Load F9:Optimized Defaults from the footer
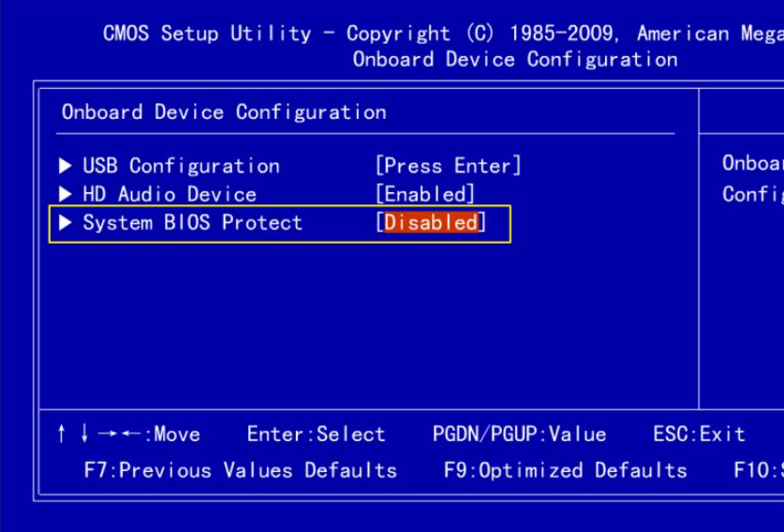This screenshot has height=532, width=784. pyautogui.click(x=565, y=469)
